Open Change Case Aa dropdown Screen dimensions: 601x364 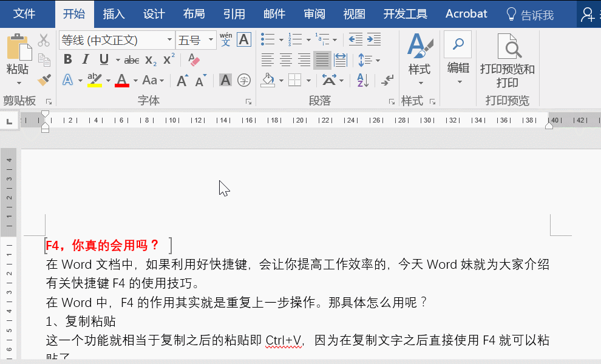click(x=154, y=80)
